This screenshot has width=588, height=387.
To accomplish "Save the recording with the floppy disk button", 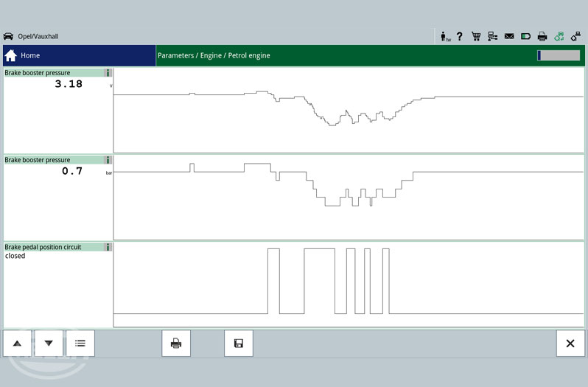I will (x=238, y=344).
